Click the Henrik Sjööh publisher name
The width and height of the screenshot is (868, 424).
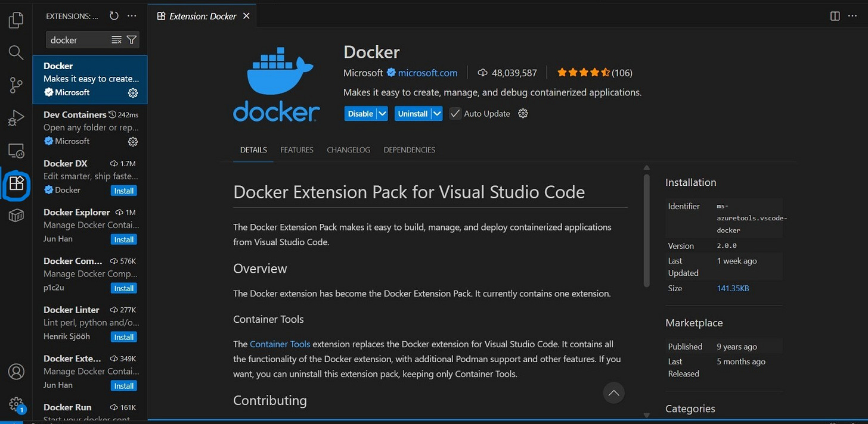pos(67,336)
